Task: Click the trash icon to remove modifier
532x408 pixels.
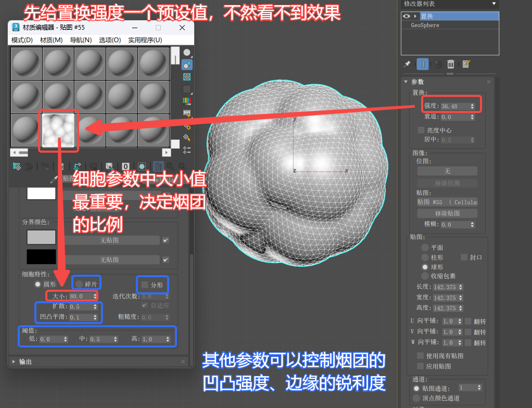Action: coord(451,64)
